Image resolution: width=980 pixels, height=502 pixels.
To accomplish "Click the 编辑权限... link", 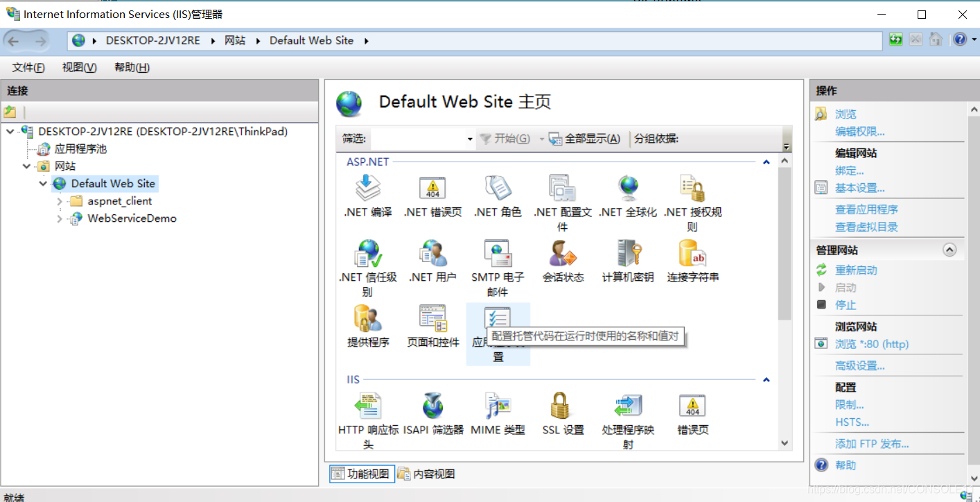I will [860, 132].
